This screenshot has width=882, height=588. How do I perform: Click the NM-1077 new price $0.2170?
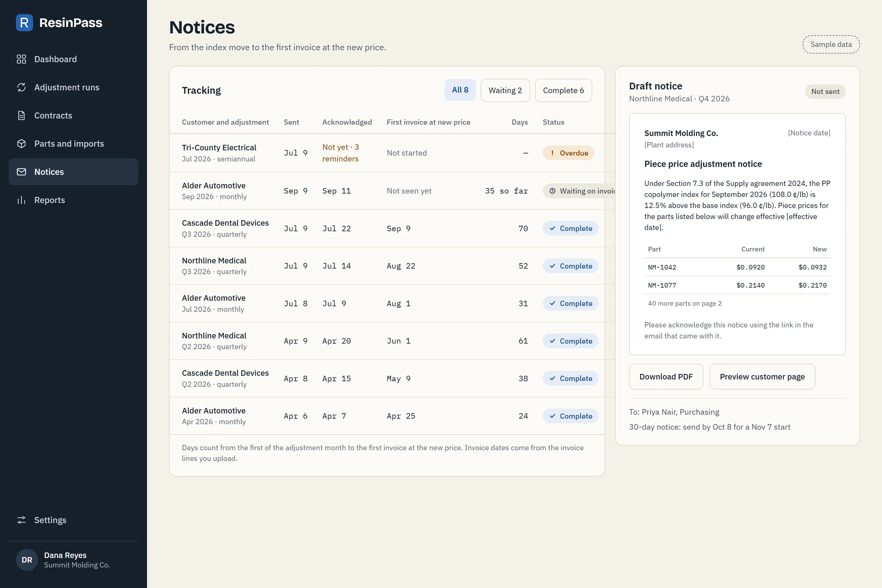[812, 285]
